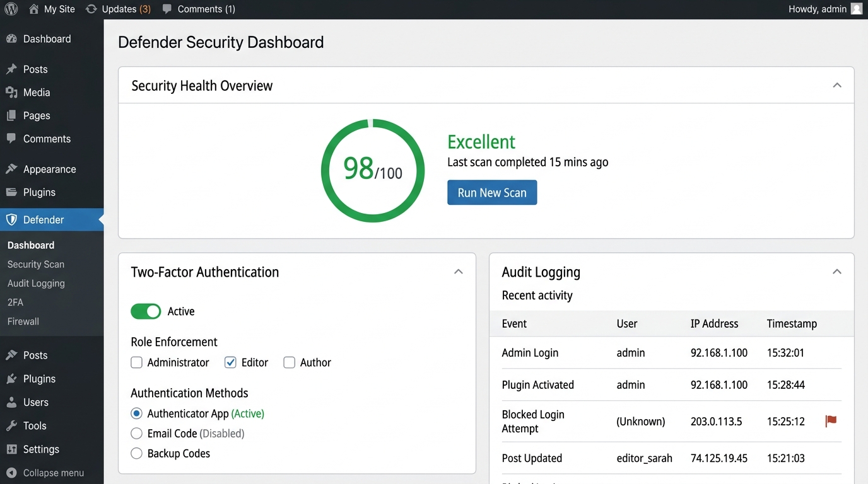The width and height of the screenshot is (868, 484).
Task: Select the IP address 203.0.113.5
Action: (x=716, y=421)
